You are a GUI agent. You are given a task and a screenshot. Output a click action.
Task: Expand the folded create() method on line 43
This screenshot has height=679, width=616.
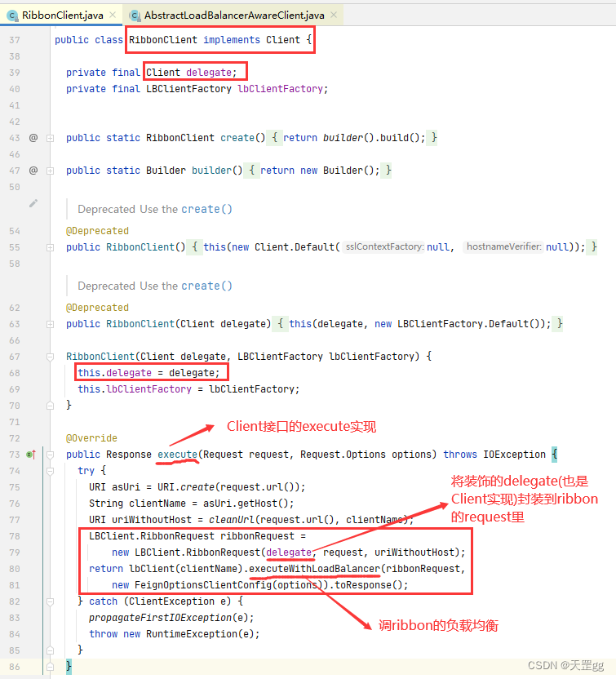pos(51,138)
